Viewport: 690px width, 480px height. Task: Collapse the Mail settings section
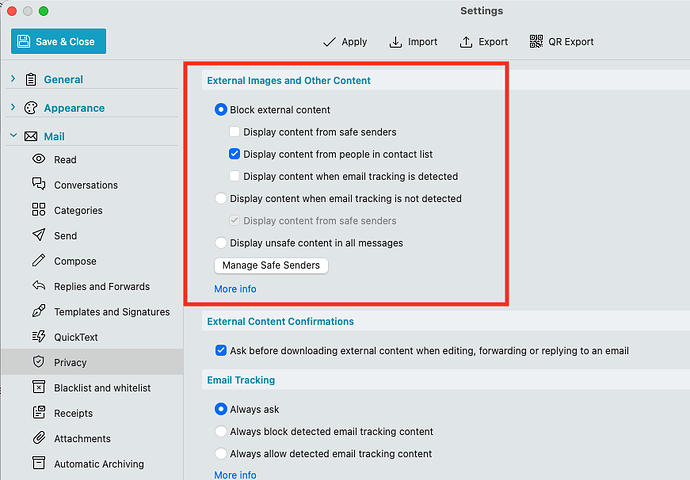12,136
